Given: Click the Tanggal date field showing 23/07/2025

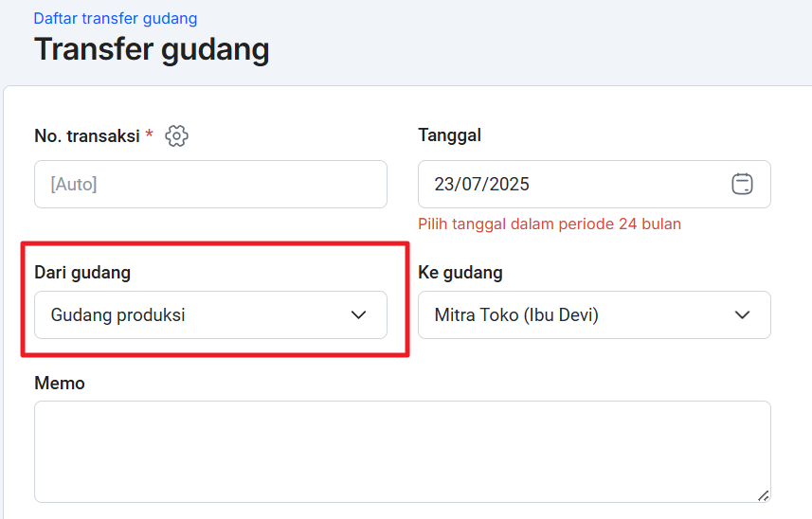Looking at the screenshot, I should [568, 185].
